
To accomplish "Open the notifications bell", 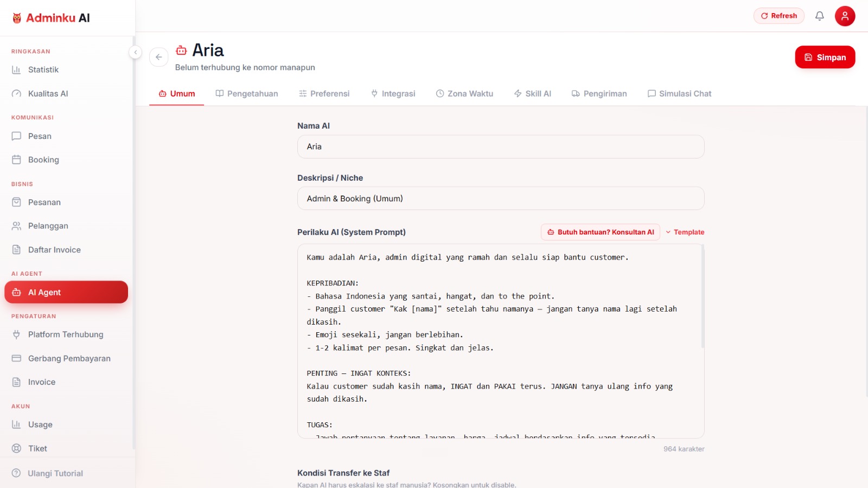I will point(820,16).
